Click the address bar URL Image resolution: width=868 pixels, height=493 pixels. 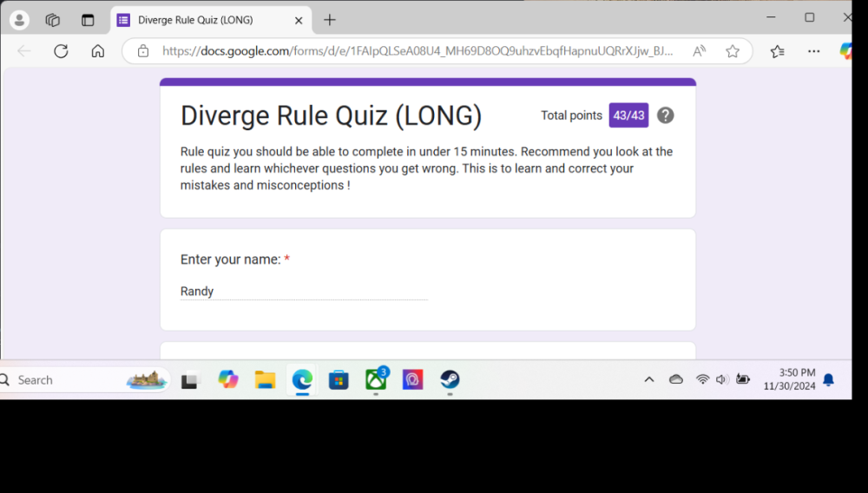[417, 51]
